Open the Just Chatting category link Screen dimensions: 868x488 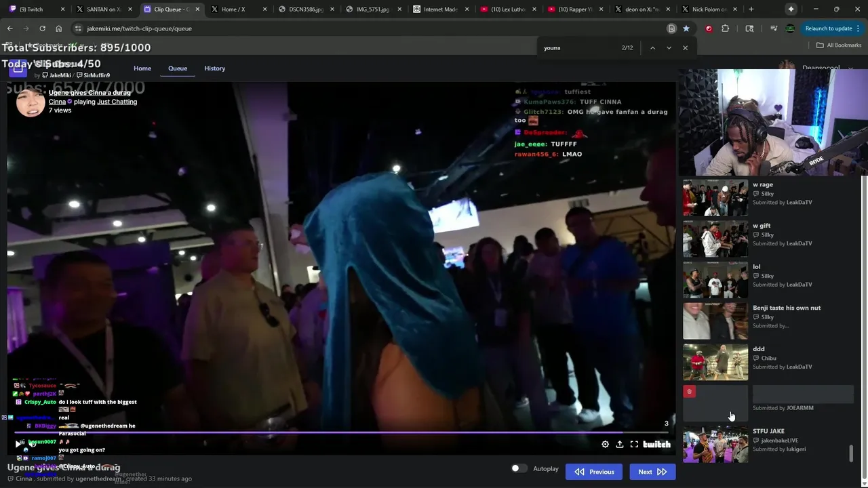[x=117, y=102]
